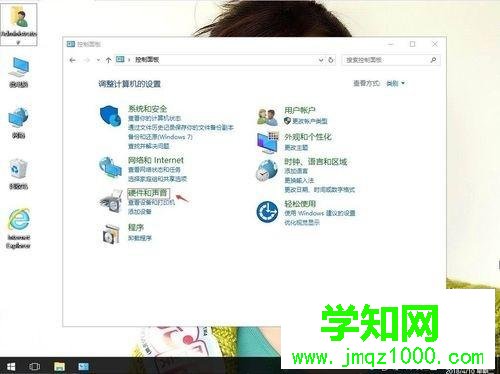Click the change theme link
Image resolution: width=500 pixels, height=374 pixels.
pos(296,147)
